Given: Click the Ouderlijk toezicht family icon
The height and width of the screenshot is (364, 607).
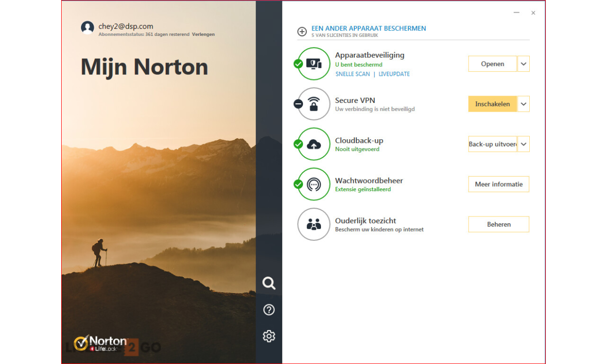Looking at the screenshot, I should pos(314,224).
